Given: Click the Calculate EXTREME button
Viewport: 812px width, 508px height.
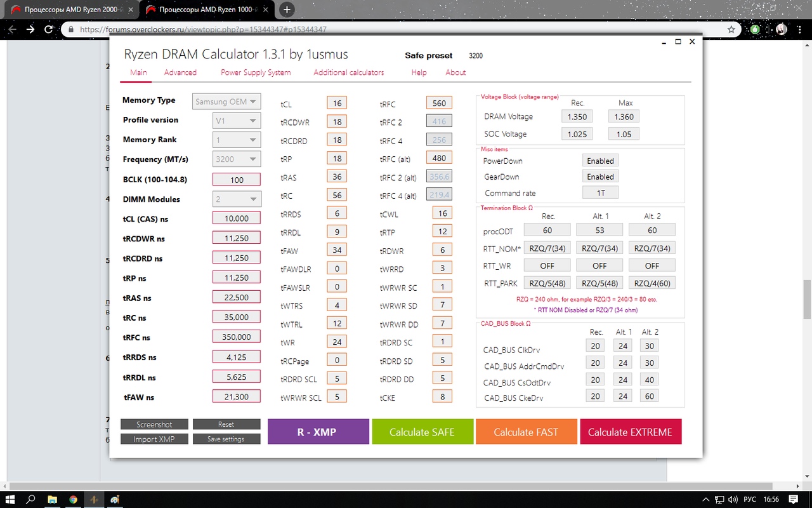Looking at the screenshot, I should [631, 432].
